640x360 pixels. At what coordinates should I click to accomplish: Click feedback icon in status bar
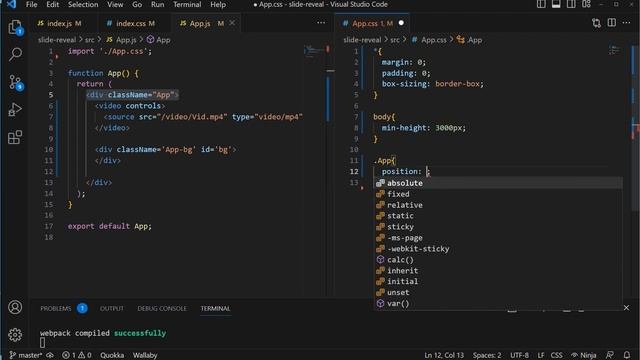click(609, 355)
